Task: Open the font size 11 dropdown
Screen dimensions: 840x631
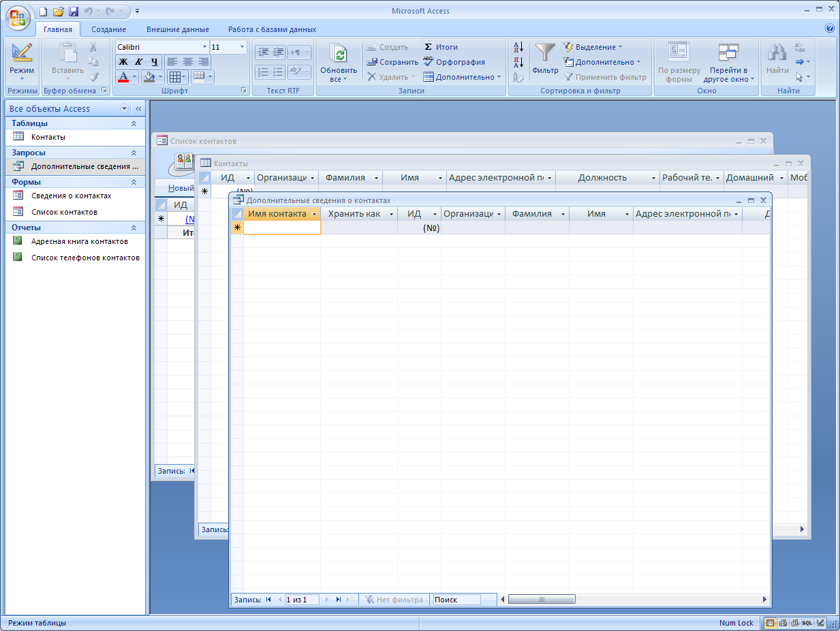Action: click(242, 47)
